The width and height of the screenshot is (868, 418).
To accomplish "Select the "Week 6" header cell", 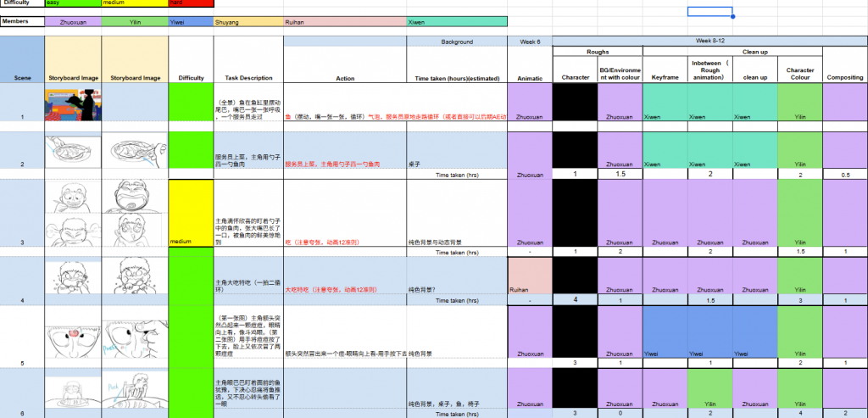I will (x=529, y=41).
